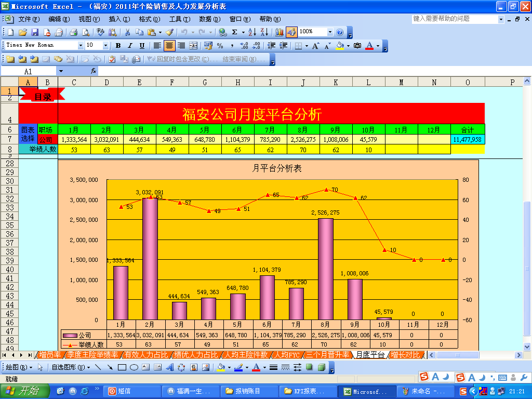Switch to the 人均FYC sheet tab
Viewport: 532px width, 399px height.
tap(287, 355)
